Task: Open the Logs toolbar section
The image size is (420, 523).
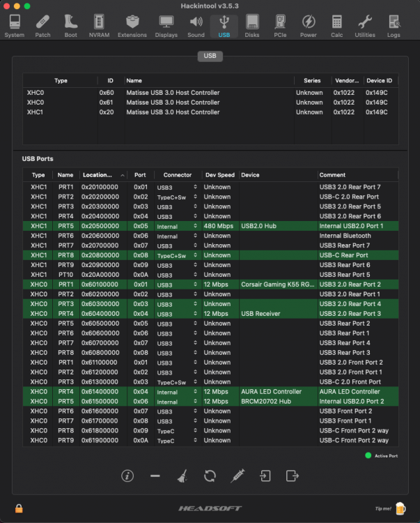Action: (x=394, y=26)
